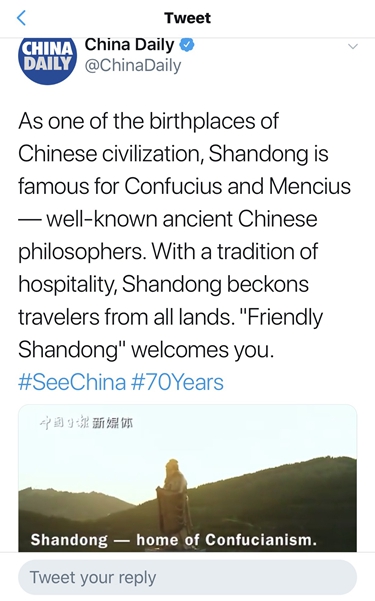Click the Shandong home of Confucianism caption
Viewport: 375px width, 601px height.
(174, 540)
